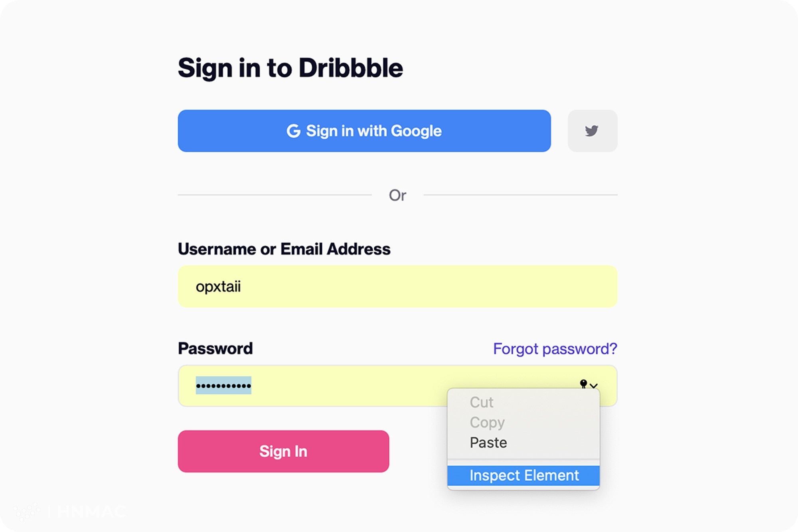Viewport: 798px width, 532px height.
Task: Click the Google sign-in icon
Action: (292, 131)
